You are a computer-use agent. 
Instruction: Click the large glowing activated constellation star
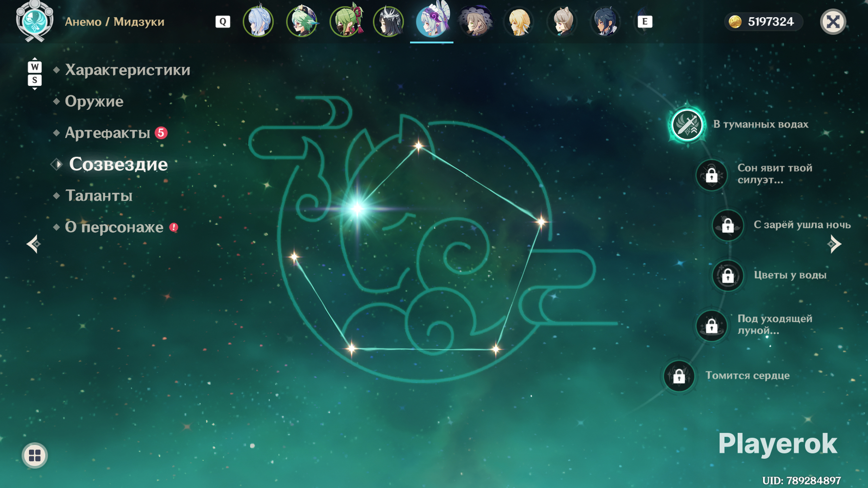[357, 209]
